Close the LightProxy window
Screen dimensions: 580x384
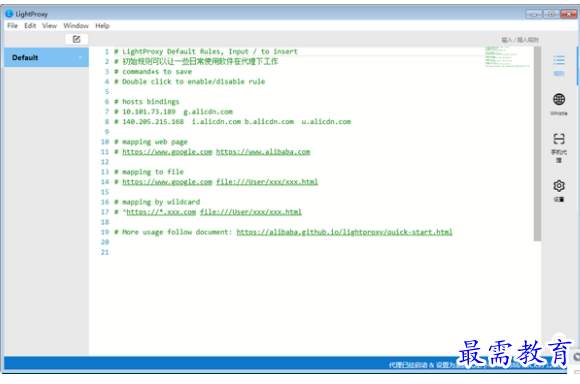click(x=569, y=14)
